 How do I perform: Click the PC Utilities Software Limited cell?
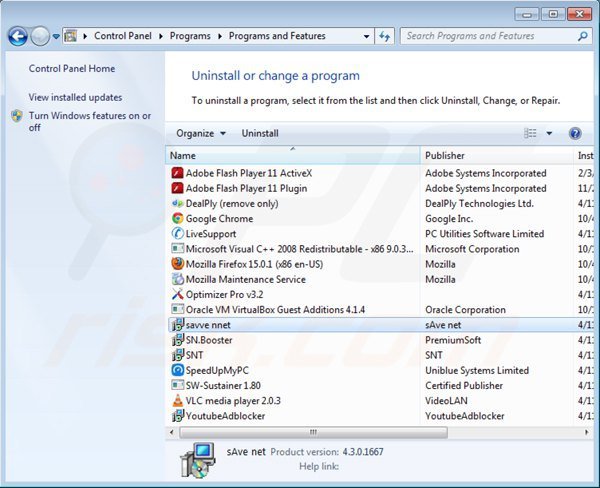(x=484, y=234)
